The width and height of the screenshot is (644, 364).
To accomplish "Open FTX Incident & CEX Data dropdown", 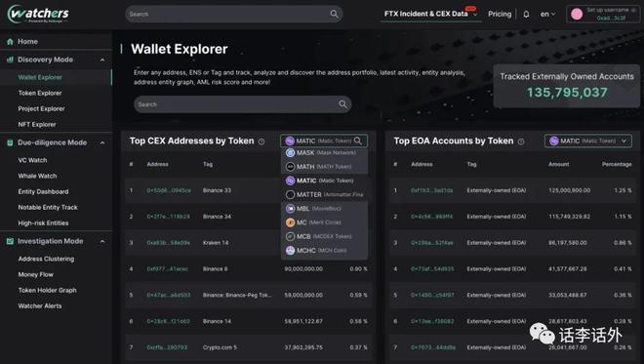I will [430, 14].
